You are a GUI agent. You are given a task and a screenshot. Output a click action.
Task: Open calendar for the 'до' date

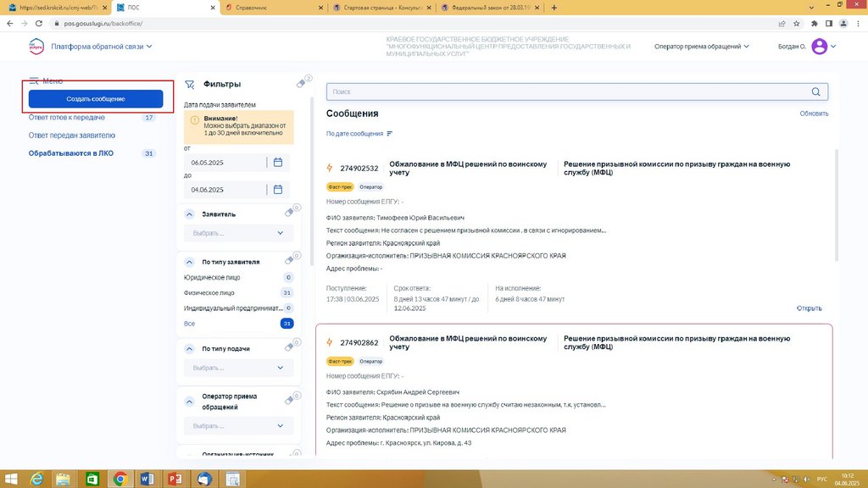(278, 189)
